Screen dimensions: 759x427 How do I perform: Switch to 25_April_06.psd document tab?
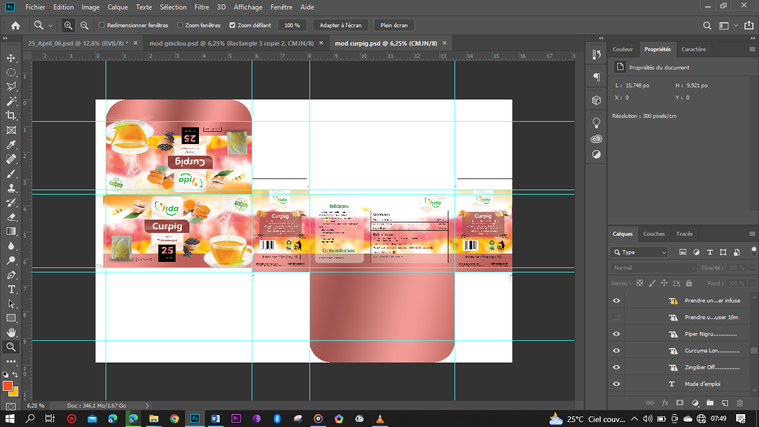click(78, 43)
